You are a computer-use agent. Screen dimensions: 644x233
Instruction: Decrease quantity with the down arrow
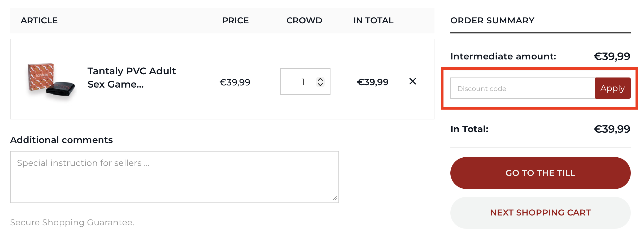[x=320, y=84]
